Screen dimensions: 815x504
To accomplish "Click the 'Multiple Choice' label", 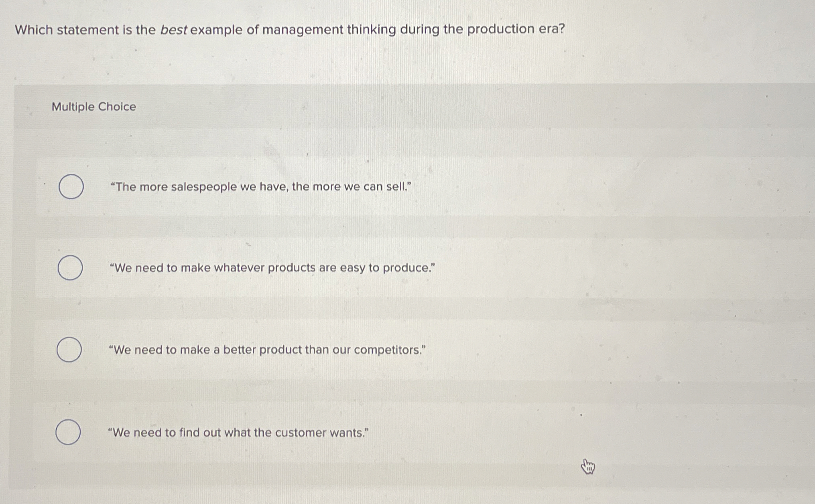I will 93,107.
